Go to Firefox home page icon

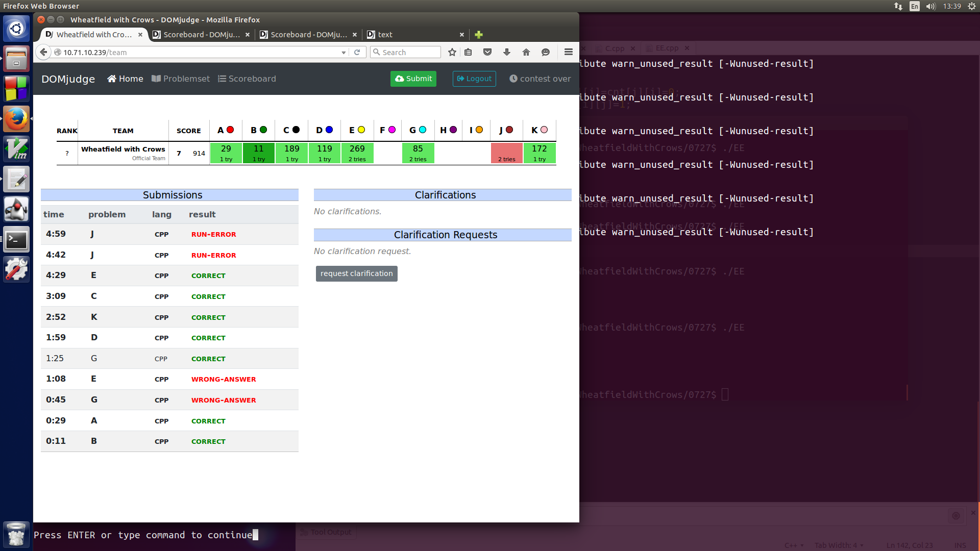pyautogui.click(x=526, y=52)
